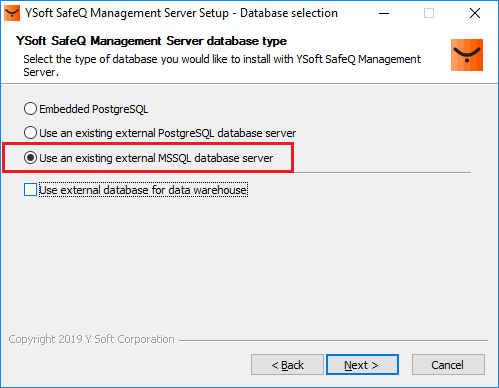This screenshot has height=388, width=499.
Task: Click the YSoft icon in the title bar
Action: (x=12, y=13)
